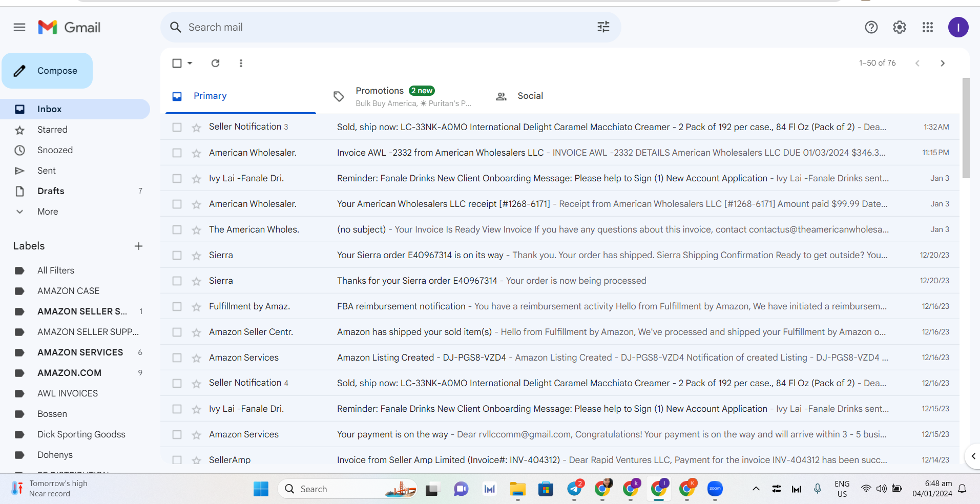Star the SellerAmp invoice email
The image size is (980, 504).
[196, 460]
